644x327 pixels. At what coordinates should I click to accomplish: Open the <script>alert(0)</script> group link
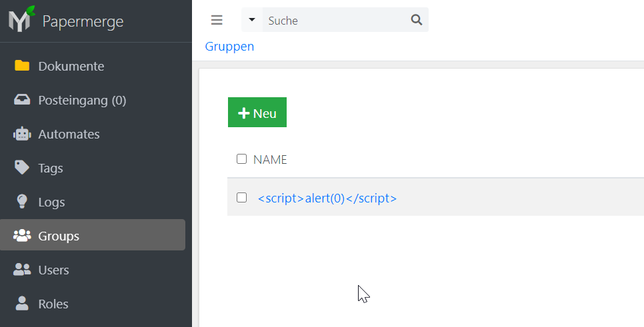(327, 198)
